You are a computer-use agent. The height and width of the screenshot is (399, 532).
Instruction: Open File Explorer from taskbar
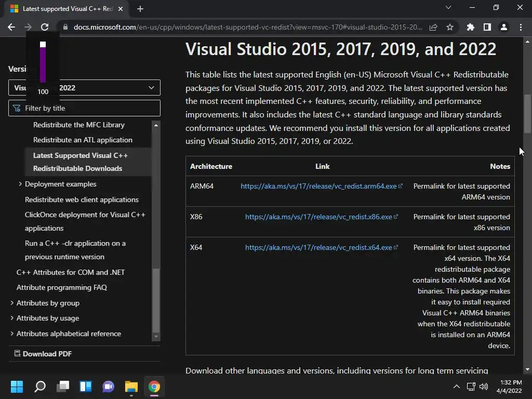point(131,387)
